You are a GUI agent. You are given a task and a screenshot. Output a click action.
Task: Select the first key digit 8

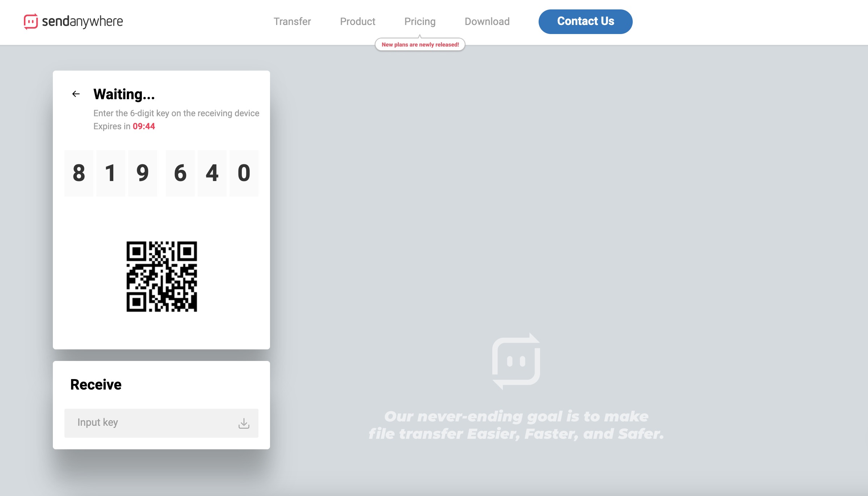click(79, 173)
